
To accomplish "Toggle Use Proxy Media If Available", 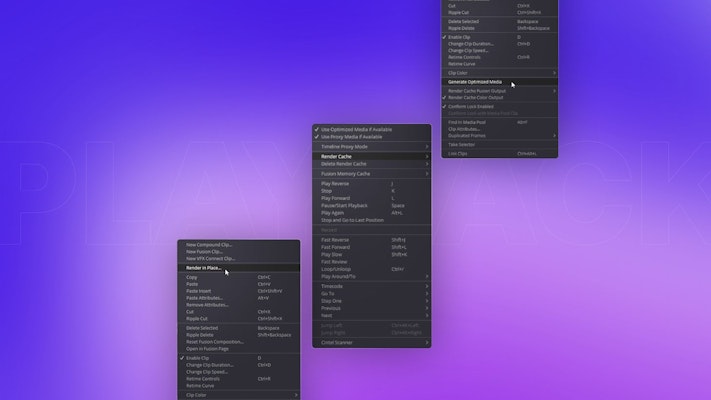I will click(x=354, y=136).
